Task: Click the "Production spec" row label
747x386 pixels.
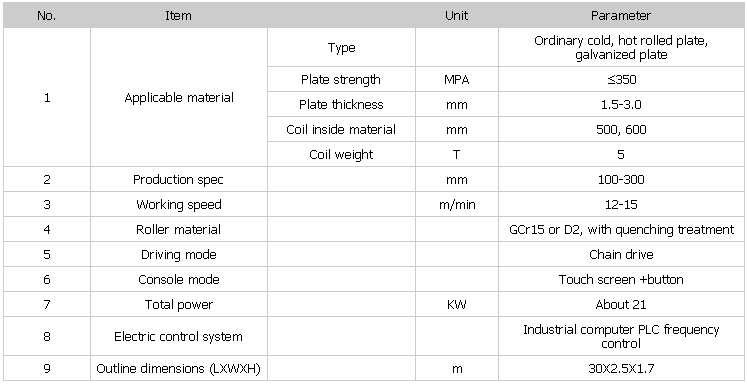Action: (178, 180)
